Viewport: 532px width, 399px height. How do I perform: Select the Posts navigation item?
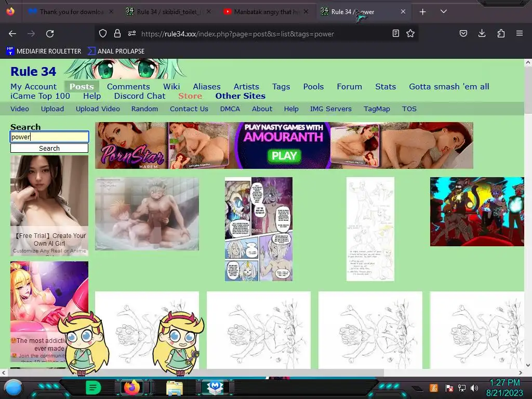(x=82, y=87)
